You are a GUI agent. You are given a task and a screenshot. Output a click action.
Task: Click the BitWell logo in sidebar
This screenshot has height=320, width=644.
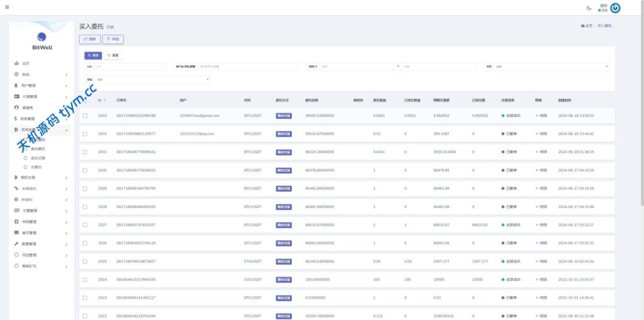click(42, 41)
